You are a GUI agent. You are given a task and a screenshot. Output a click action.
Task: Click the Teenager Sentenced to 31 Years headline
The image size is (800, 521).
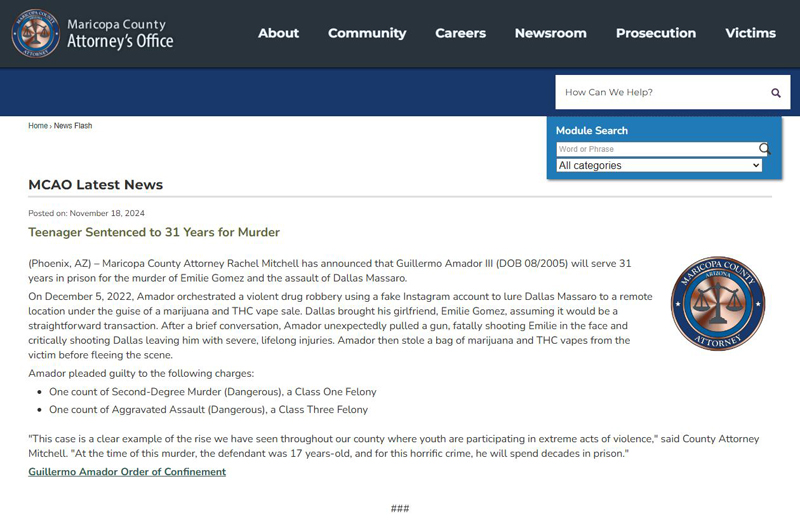click(154, 232)
